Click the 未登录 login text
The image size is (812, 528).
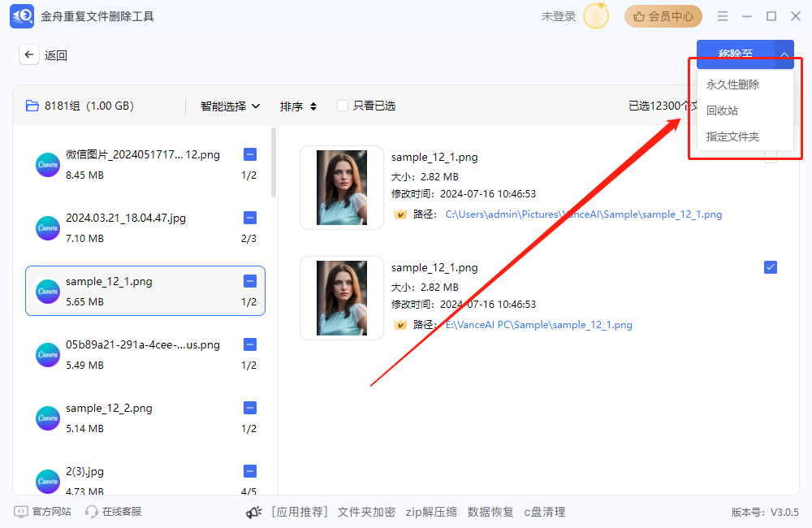tap(559, 16)
